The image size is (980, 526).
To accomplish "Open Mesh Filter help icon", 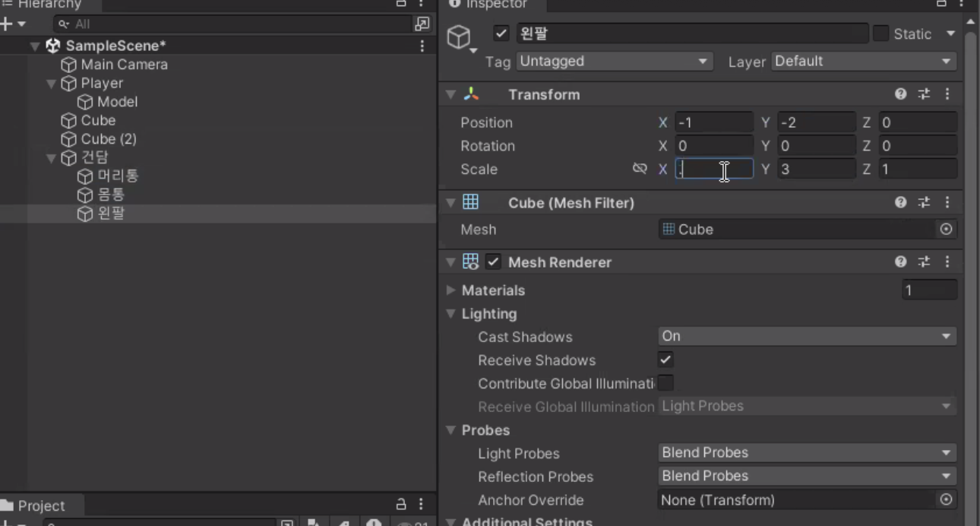I will pyautogui.click(x=901, y=202).
